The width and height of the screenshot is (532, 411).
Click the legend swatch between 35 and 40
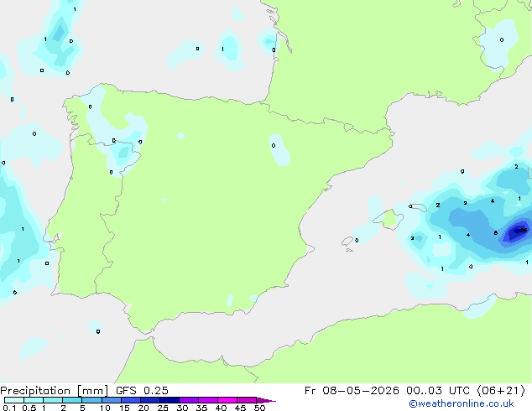[x=208, y=400]
